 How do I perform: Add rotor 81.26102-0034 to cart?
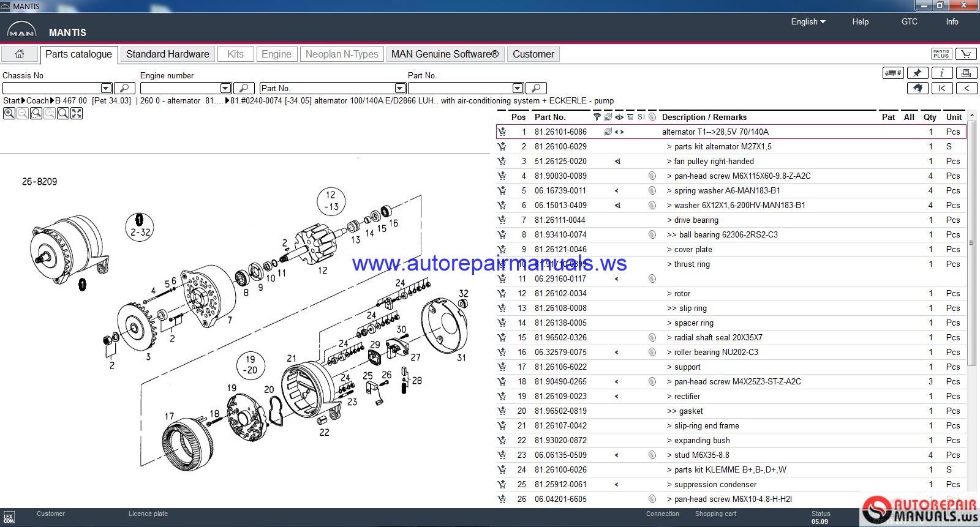502,293
